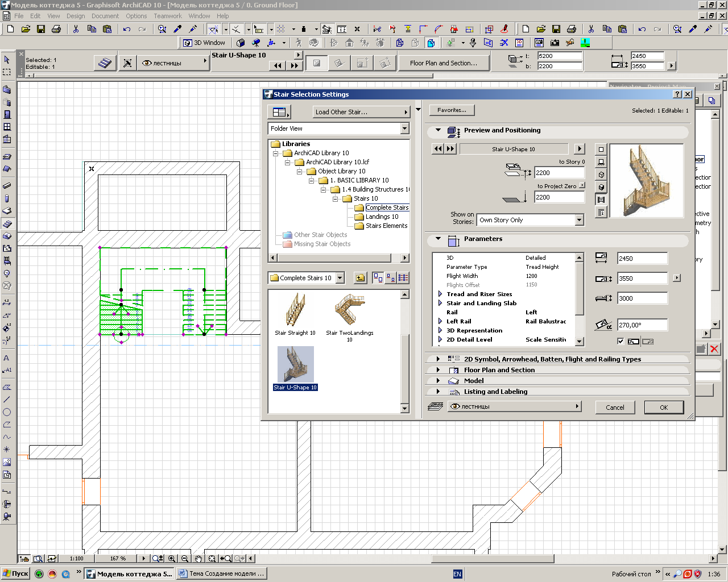Open the Complete Stairs 10 folder dropdown
The height and width of the screenshot is (582, 728).
coord(340,278)
